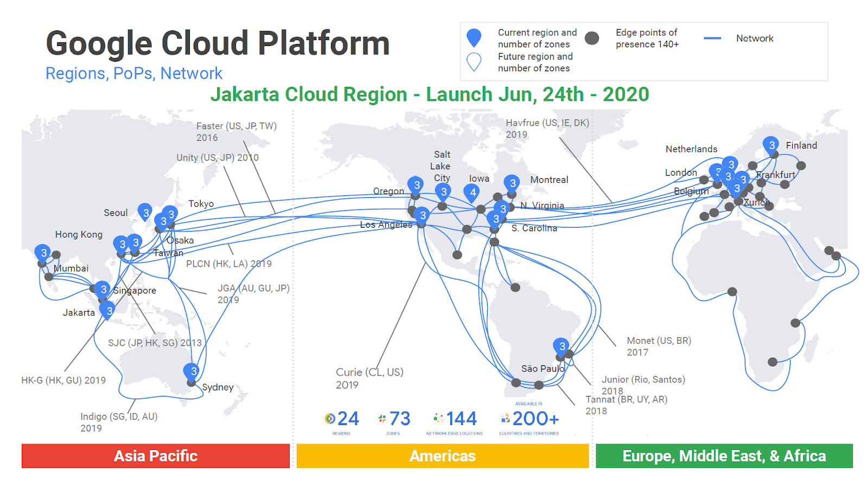The width and height of the screenshot is (868, 488).
Task: Click the SJC (JP, HK, SG) 2013 label
Action: click(155, 343)
